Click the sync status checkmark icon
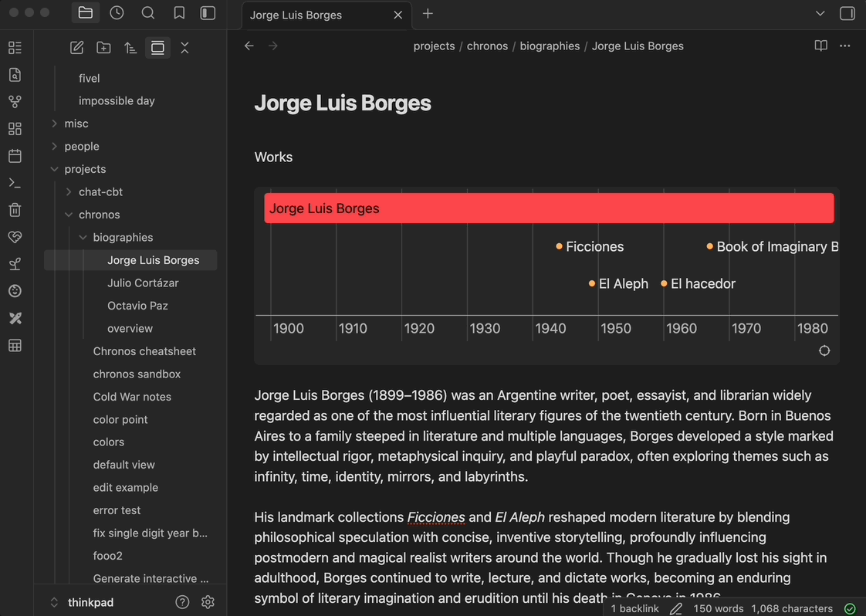This screenshot has height=616, width=866. (x=850, y=608)
